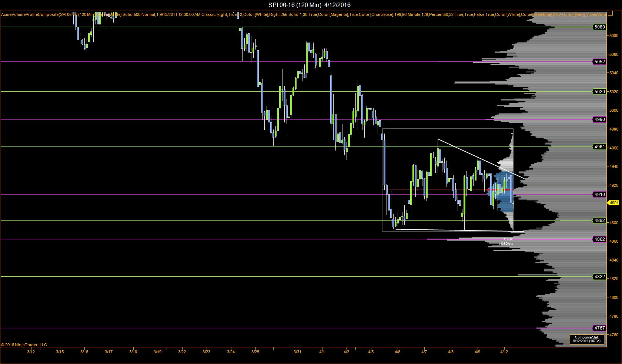Click the 4/9 date on the time axis
The image size is (622, 364).
[x=477, y=352]
